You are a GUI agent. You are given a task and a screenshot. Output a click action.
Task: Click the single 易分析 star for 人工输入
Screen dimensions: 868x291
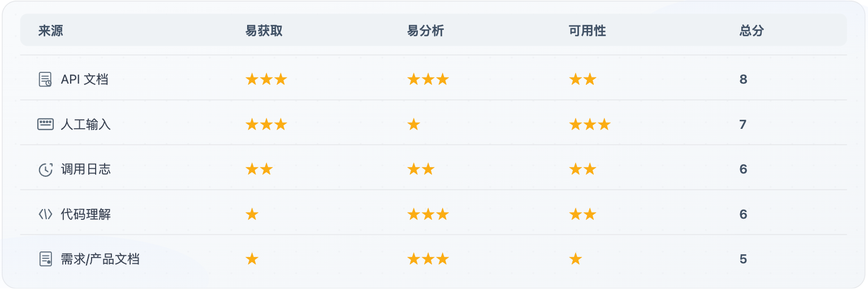pyautogui.click(x=413, y=124)
